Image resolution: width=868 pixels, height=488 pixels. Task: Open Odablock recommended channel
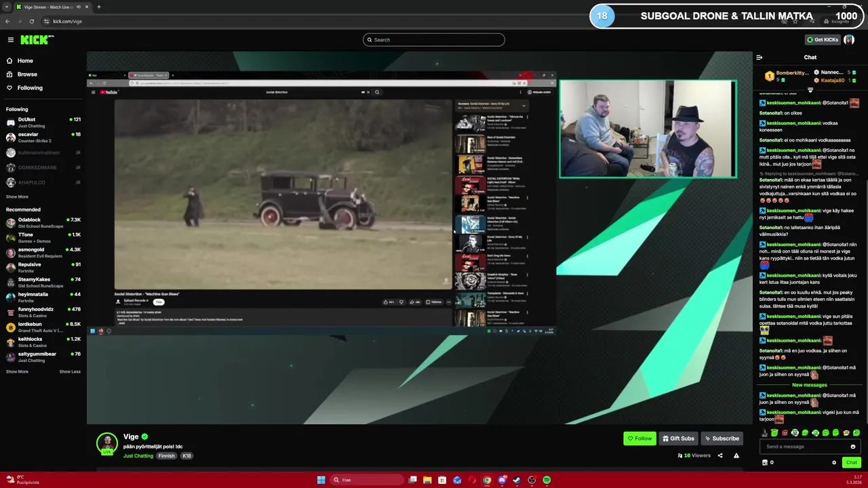pyautogui.click(x=43, y=223)
